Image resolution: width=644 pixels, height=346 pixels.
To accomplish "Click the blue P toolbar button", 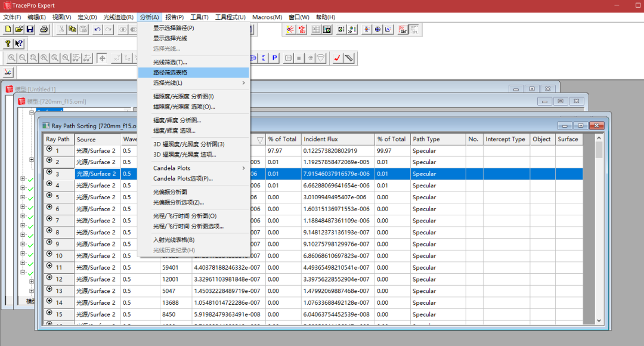I will click(275, 58).
